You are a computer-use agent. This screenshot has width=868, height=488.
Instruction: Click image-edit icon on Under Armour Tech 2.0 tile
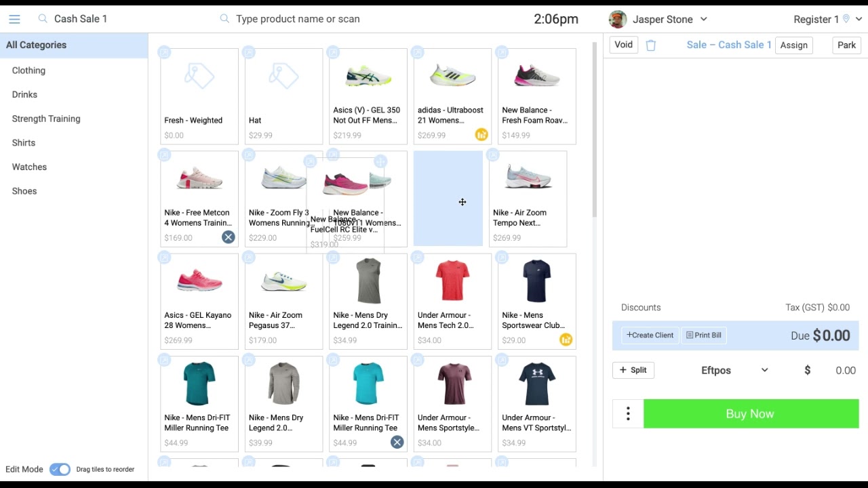[418, 258]
